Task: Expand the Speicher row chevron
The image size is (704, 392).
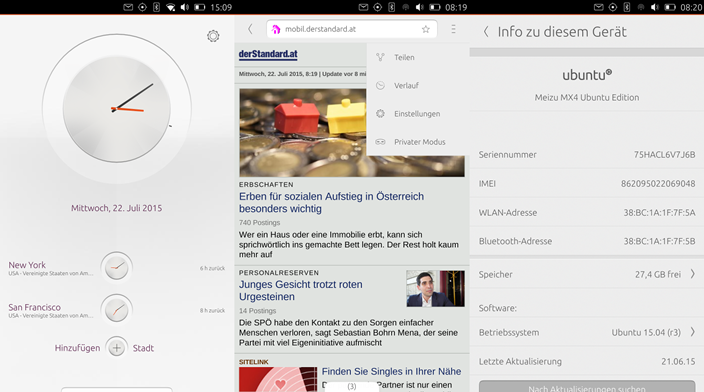Action: pyautogui.click(x=693, y=274)
